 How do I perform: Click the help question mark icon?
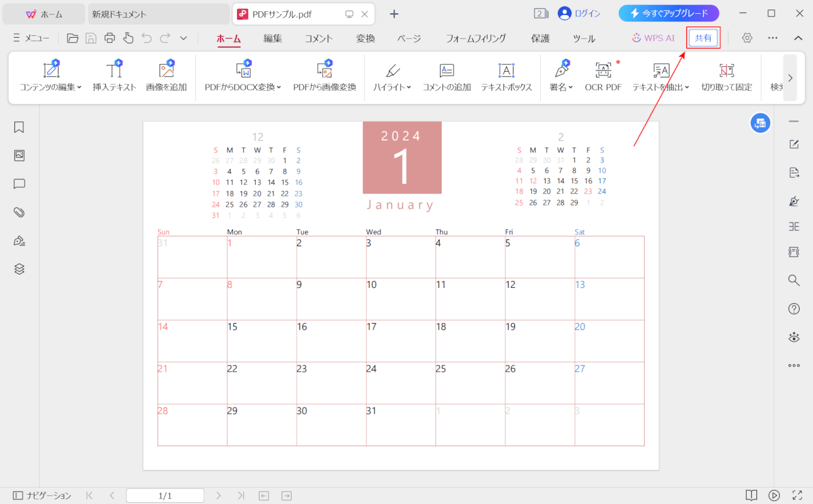click(794, 309)
